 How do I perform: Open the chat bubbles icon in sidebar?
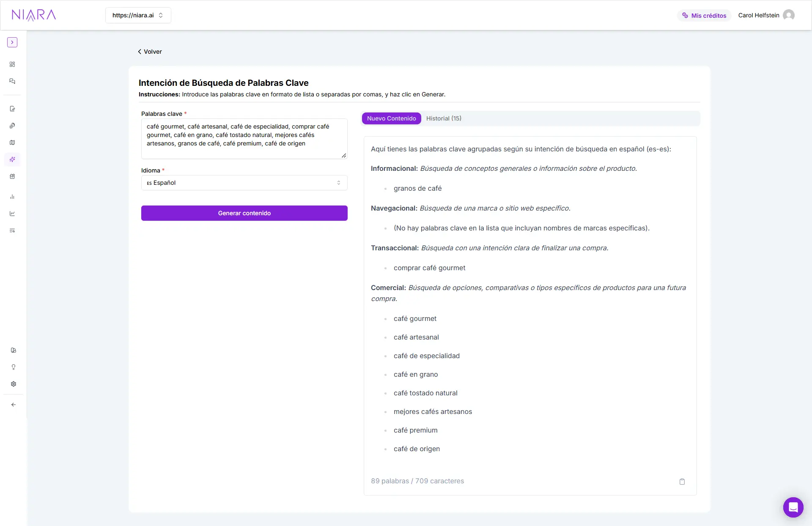(12, 81)
